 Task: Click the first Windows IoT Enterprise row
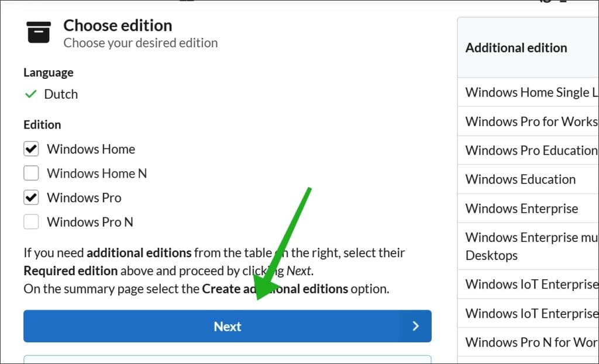(x=528, y=285)
